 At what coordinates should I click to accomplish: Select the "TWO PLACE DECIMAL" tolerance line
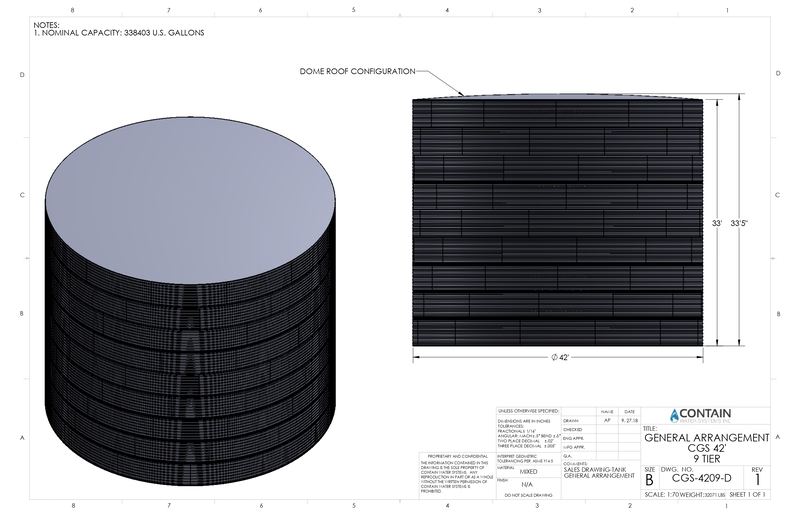pyautogui.click(x=526, y=441)
